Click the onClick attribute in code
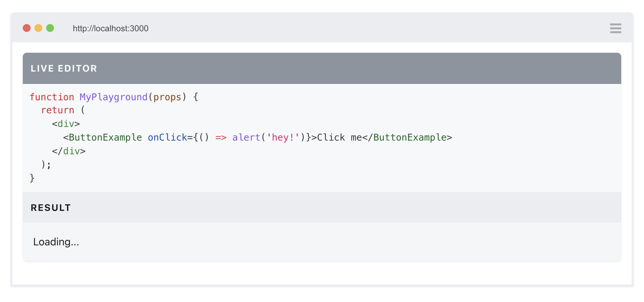This screenshot has width=644, height=302. (x=167, y=138)
